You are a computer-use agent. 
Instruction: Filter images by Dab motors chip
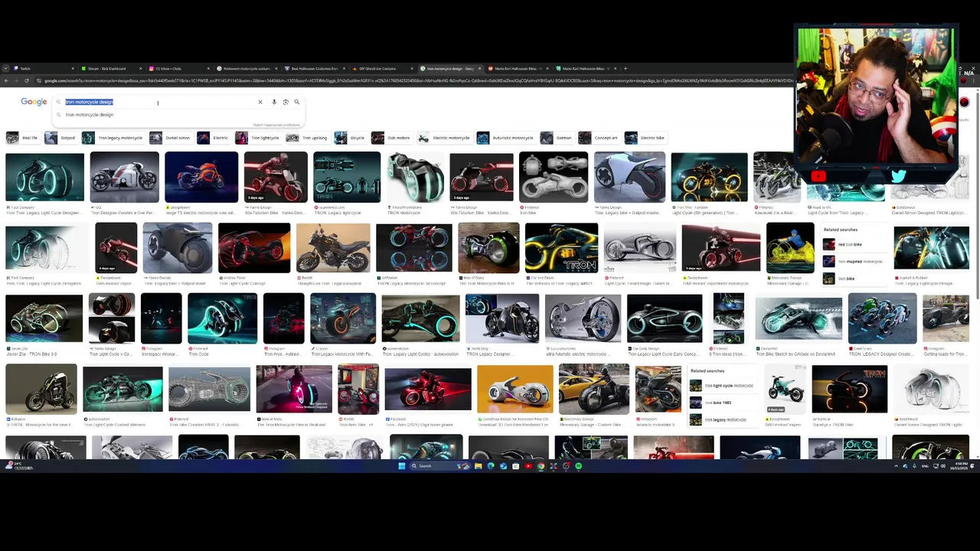[x=392, y=138]
